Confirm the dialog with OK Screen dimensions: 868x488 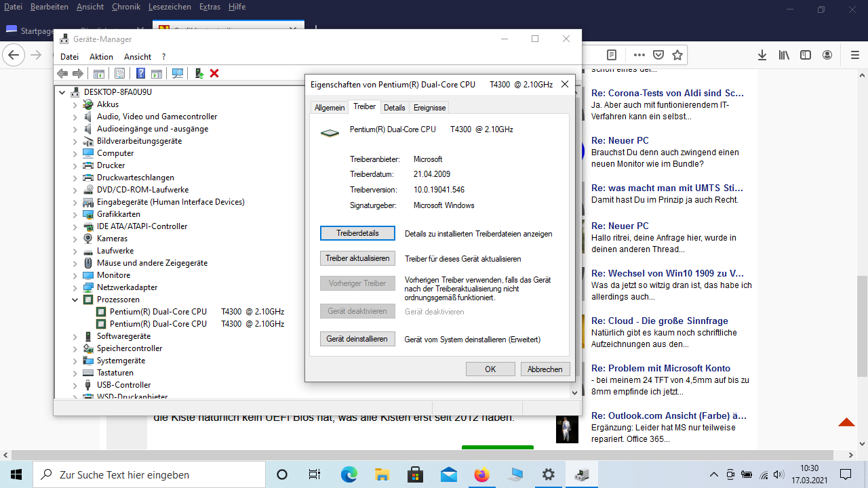point(490,369)
